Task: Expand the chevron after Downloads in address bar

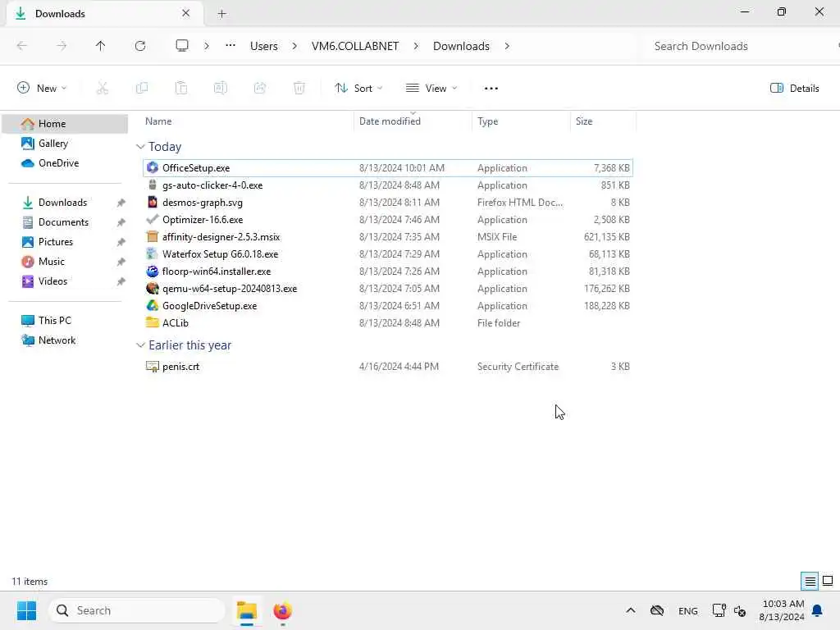Action: 507,46
